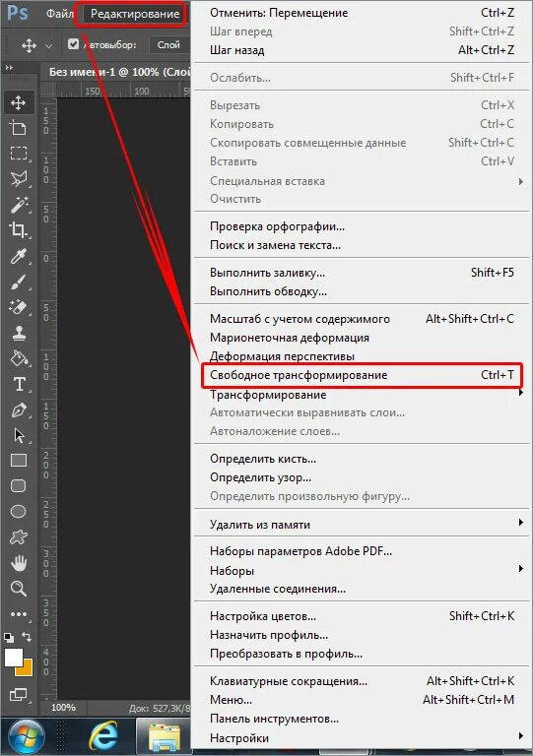The image size is (533, 756).
Task: Choose Выполнить обводку...
Action: [x=362, y=291]
